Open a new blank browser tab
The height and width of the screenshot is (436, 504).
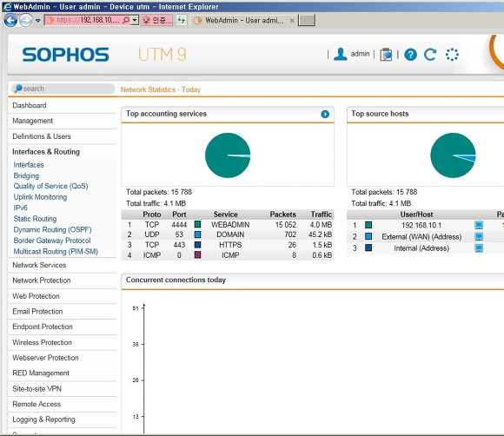[307, 20]
